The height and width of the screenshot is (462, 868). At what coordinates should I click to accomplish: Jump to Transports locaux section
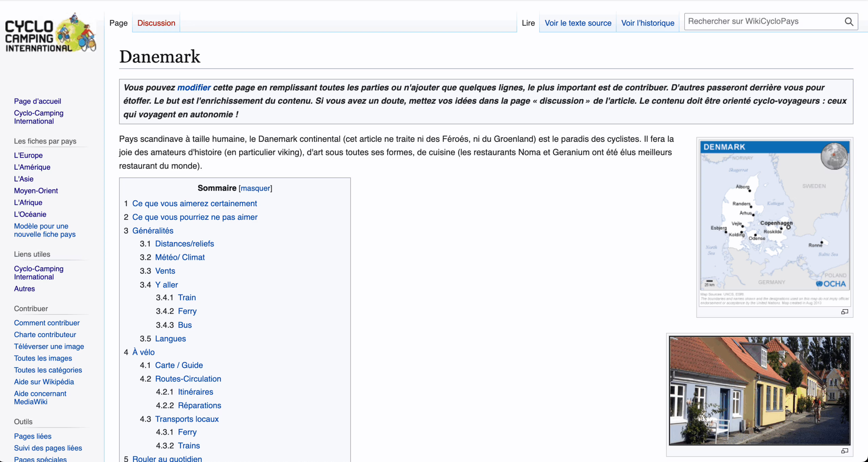click(x=187, y=419)
